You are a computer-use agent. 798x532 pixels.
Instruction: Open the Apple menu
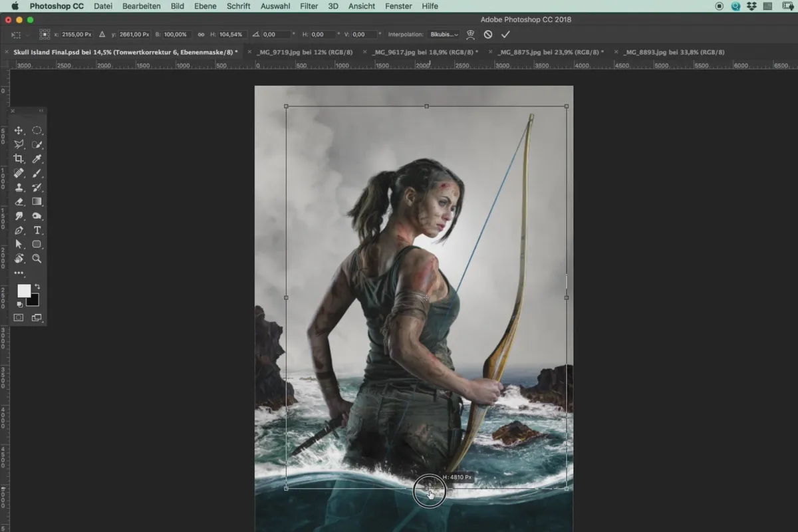pos(15,6)
